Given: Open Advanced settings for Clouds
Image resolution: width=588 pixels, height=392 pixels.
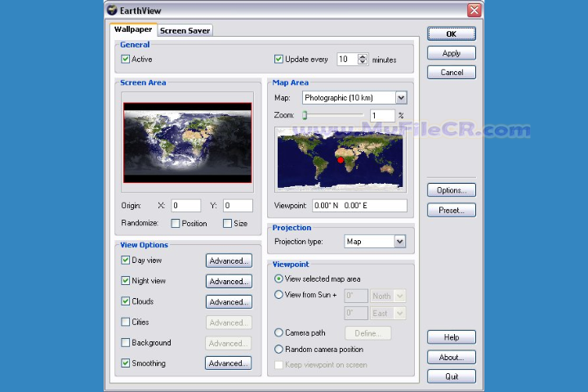Looking at the screenshot, I should pyautogui.click(x=229, y=302).
